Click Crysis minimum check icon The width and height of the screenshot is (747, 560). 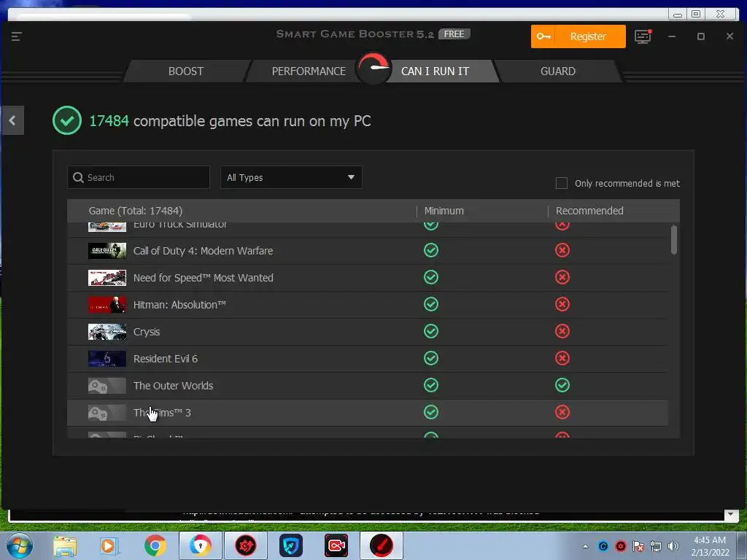[431, 332]
